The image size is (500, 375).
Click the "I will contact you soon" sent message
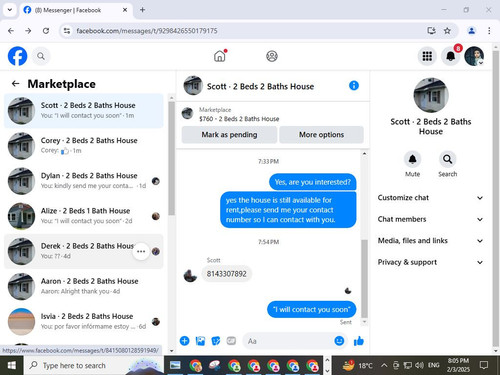(311, 309)
